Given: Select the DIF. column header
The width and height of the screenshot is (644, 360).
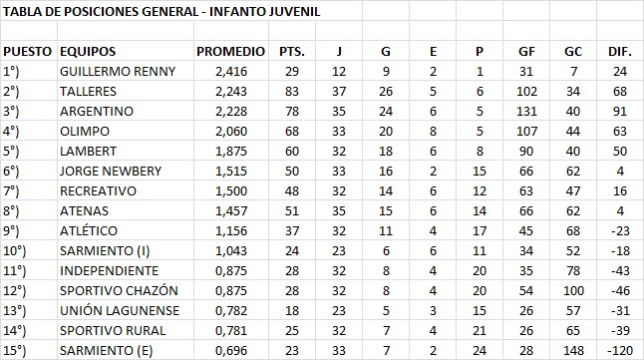Looking at the screenshot, I should (620, 52).
